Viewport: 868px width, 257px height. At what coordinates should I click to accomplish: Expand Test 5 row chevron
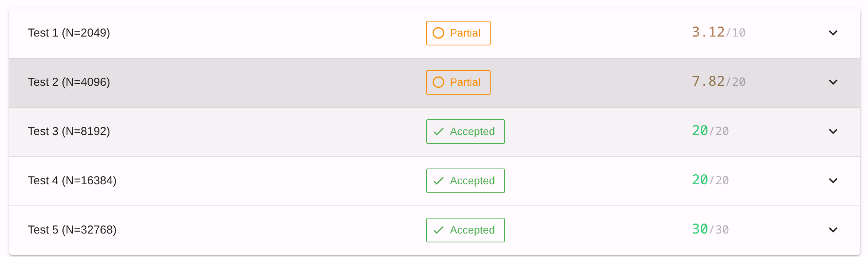[833, 230]
